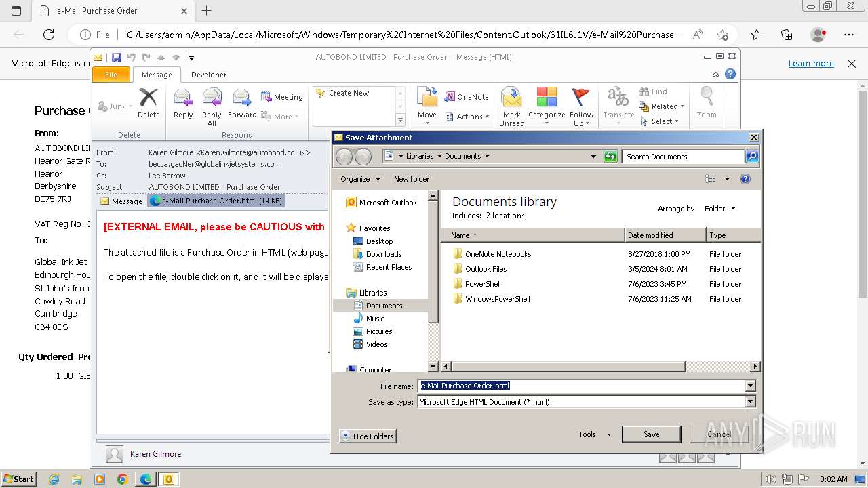868x488 pixels.
Task: Switch to the Message ribbon tab
Action: pyautogui.click(x=157, y=75)
